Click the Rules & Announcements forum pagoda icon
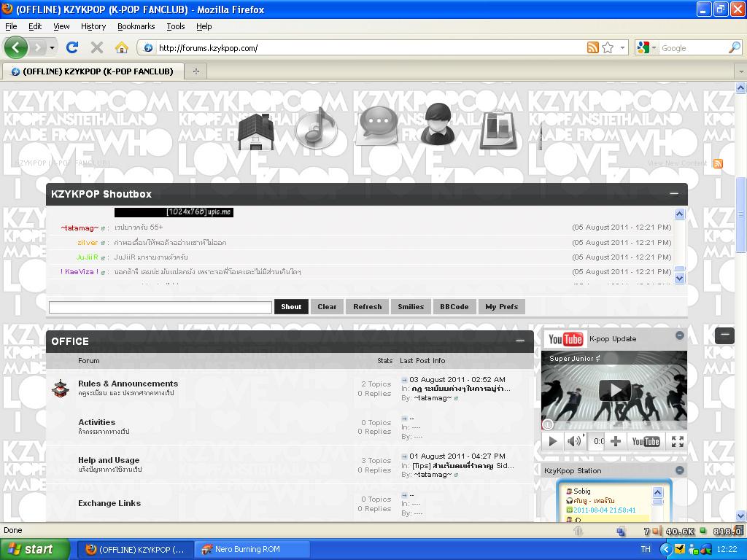747x560 pixels. tap(61, 389)
